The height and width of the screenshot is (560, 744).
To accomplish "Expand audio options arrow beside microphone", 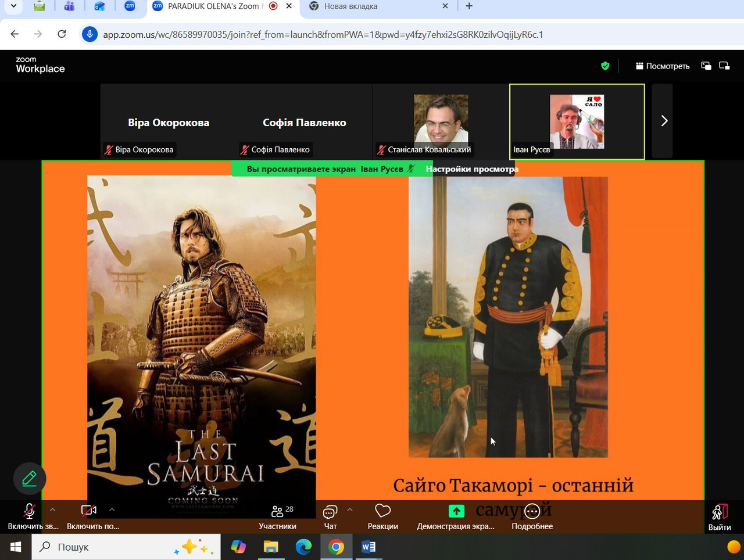I will [52, 510].
